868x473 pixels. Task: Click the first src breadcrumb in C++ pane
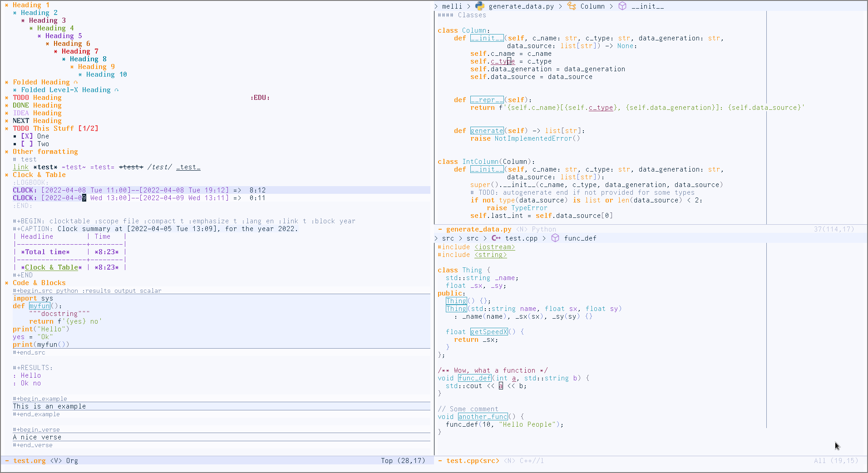coord(448,238)
